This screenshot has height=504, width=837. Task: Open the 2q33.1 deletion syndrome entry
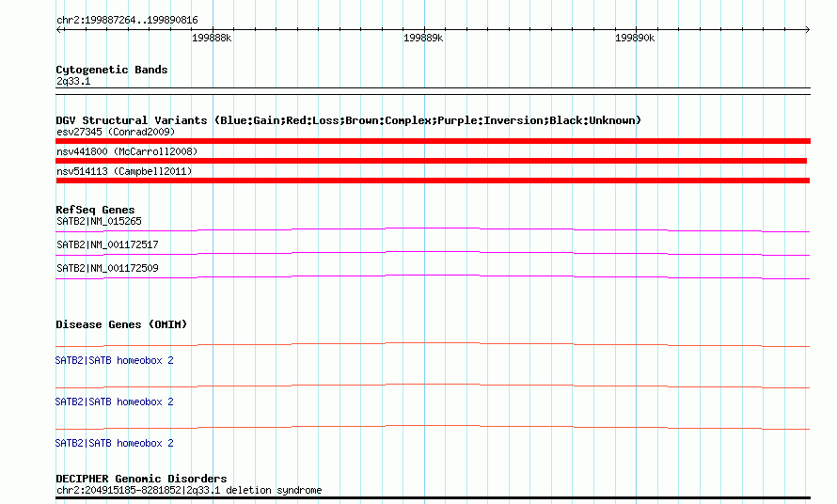(x=189, y=490)
